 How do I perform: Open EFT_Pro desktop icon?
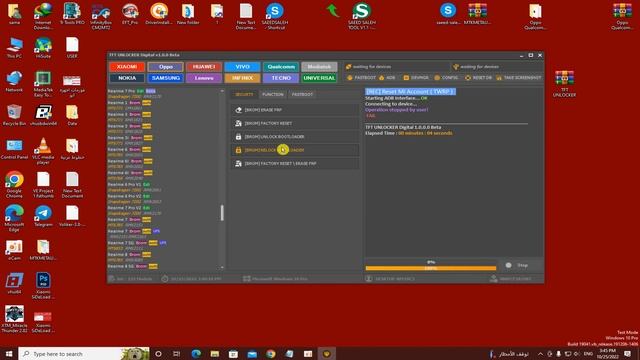pyautogui.click(x=130, y=14)
